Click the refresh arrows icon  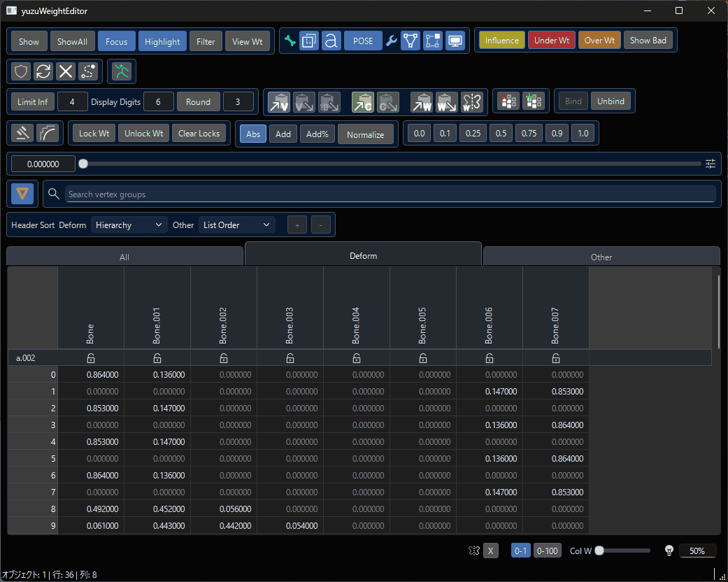[x=43, y=71]
